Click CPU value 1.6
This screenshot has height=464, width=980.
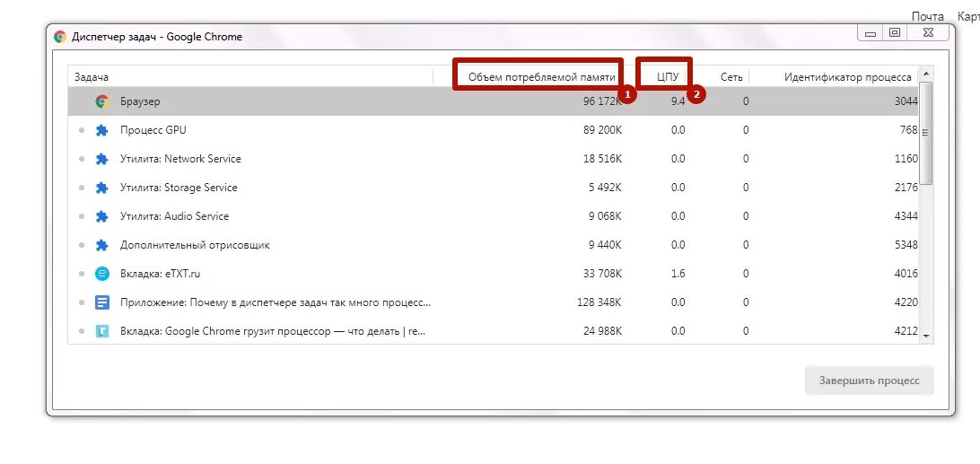(678, 274)
